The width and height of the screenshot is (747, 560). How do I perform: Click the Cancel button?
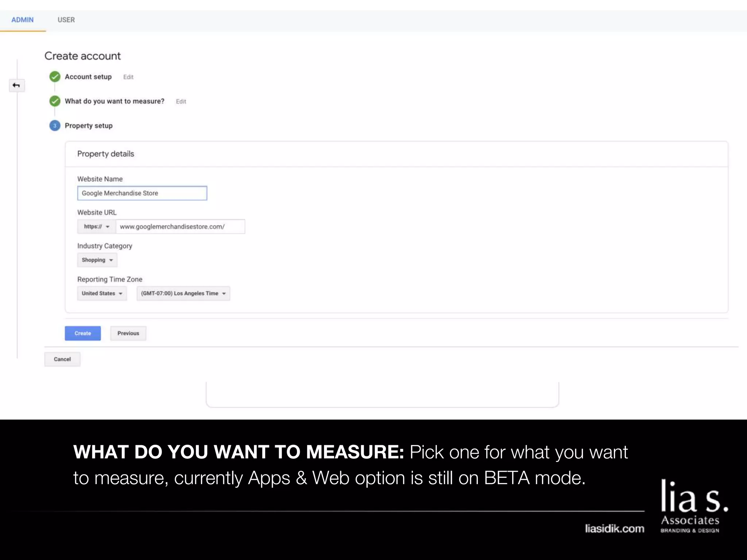tap(62, 359)
